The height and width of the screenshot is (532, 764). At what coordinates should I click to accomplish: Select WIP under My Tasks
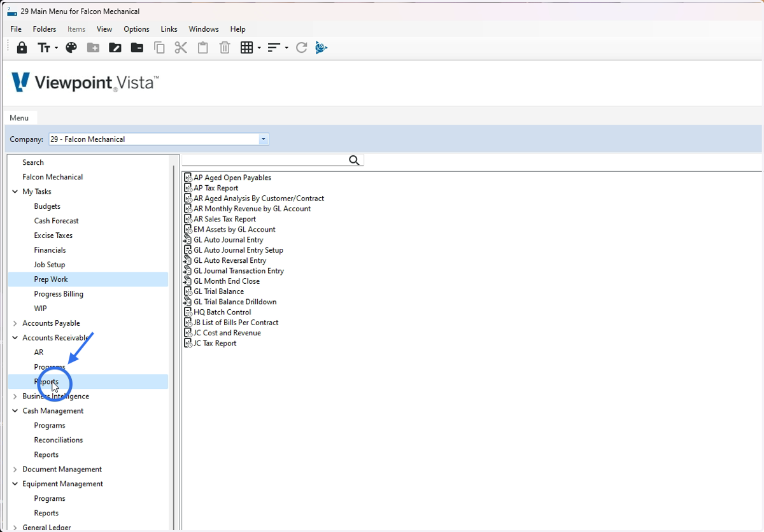[x=41, y=309]
